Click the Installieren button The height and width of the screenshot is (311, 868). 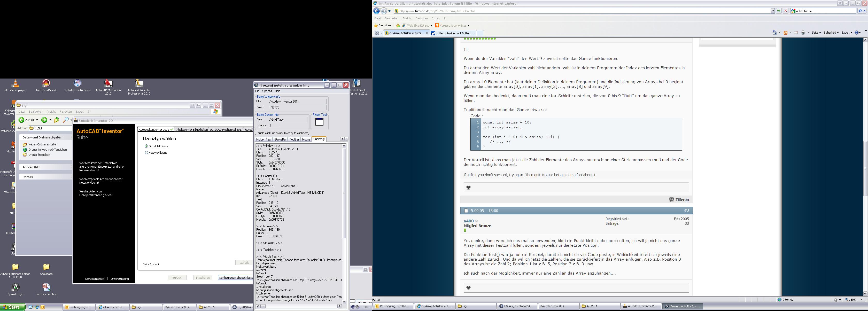coord(203,278)
